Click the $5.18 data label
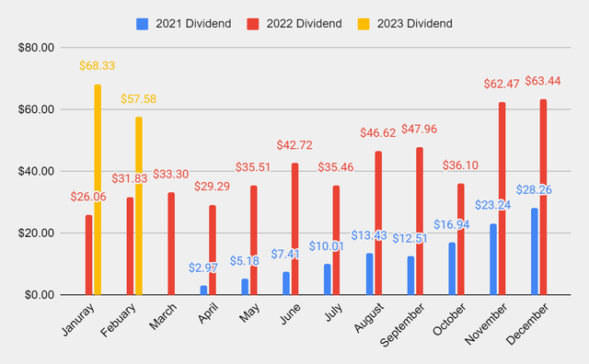Image resolution: width=589 pixels, height=364 pixels. (245, 261)
